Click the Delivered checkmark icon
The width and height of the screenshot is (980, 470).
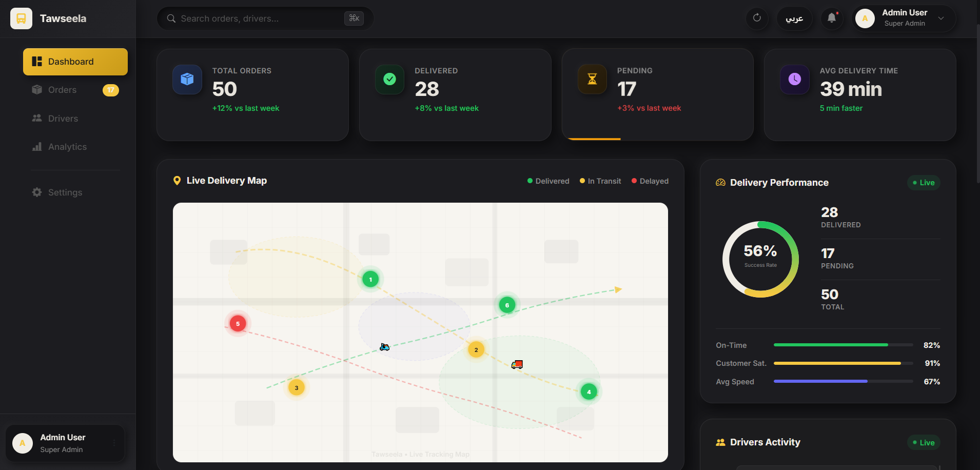[390, 79]
